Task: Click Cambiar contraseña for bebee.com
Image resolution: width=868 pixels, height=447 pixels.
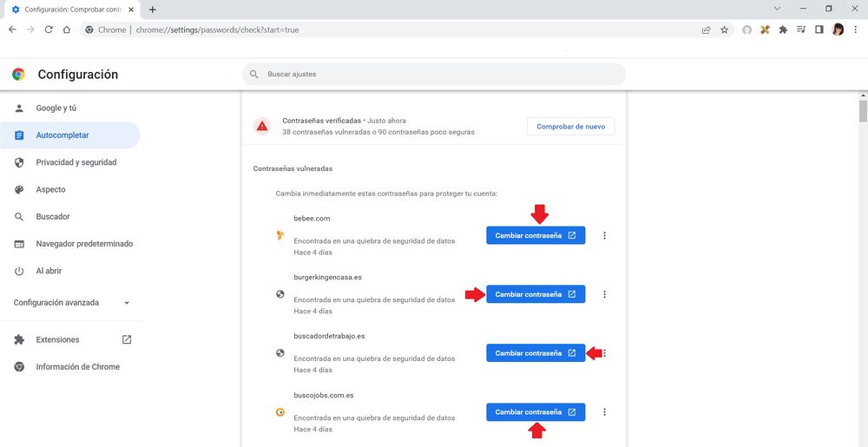Action: point(535,235)
